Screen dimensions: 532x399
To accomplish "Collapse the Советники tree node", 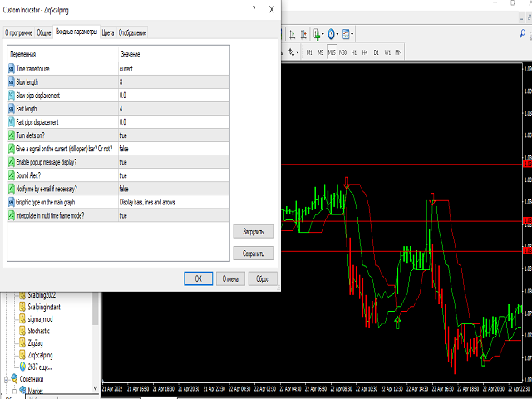I will point(6,379).
